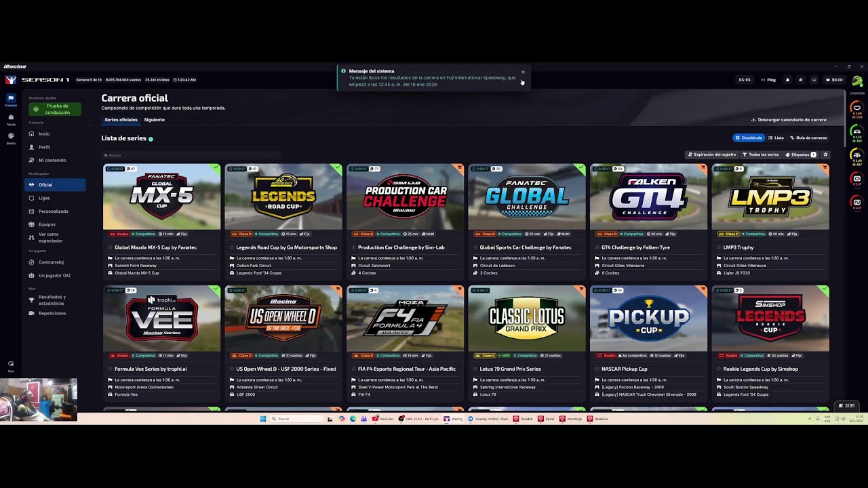This screenshot has height=488, width=868.
Task: Favorite Formula Vee Series with star
Action: pyautogui.click(x=111, y=369)
